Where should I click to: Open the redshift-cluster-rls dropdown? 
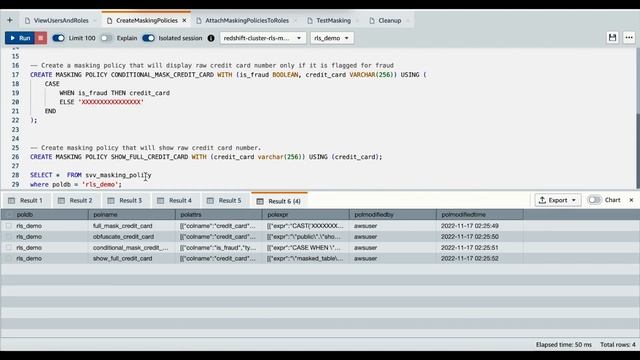tap(263, 38)
